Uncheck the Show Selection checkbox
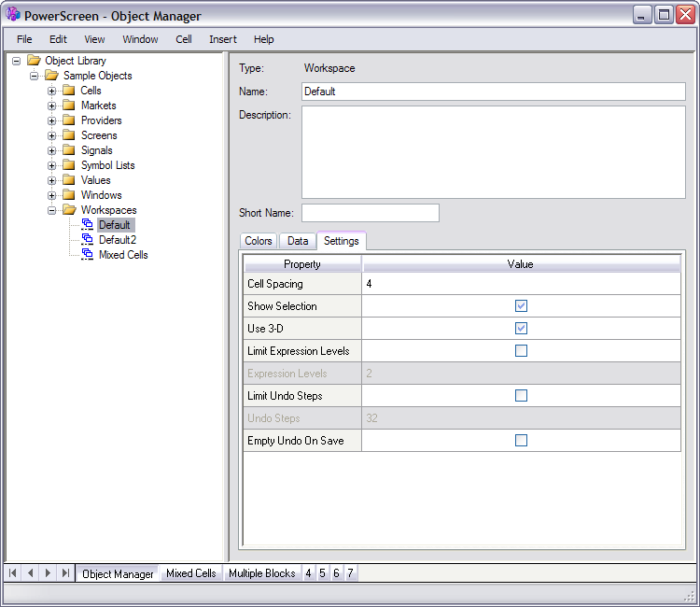 (521, 306)
